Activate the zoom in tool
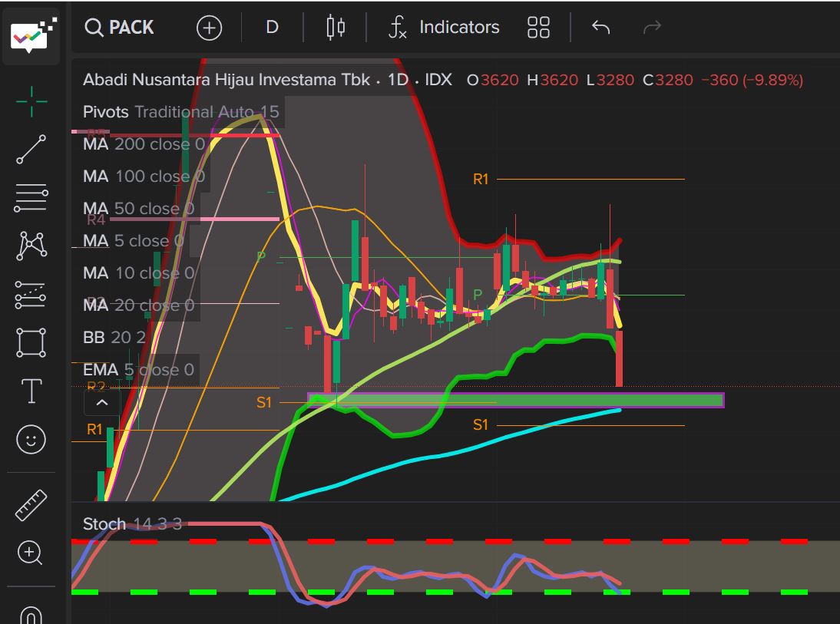840x624 pixels. coord(30,553)
